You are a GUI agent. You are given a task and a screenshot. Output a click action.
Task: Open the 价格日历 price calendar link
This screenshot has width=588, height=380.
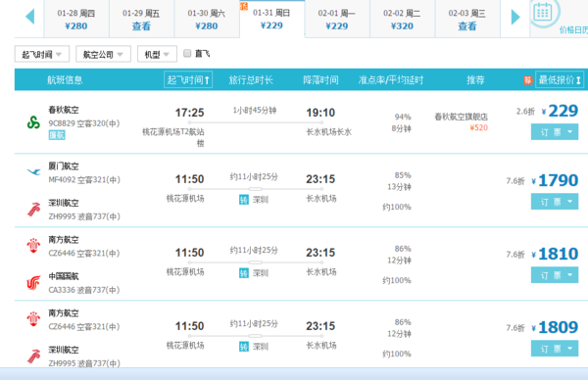[573, 30]
